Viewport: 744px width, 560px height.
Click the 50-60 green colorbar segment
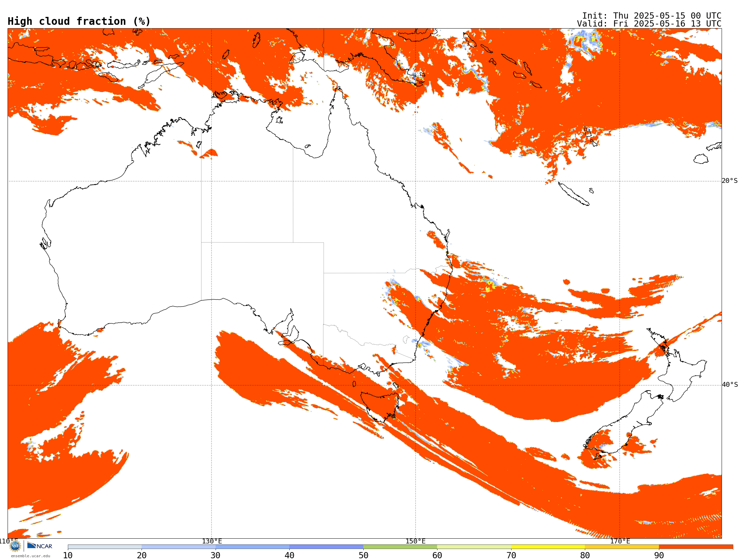(400, 547)
